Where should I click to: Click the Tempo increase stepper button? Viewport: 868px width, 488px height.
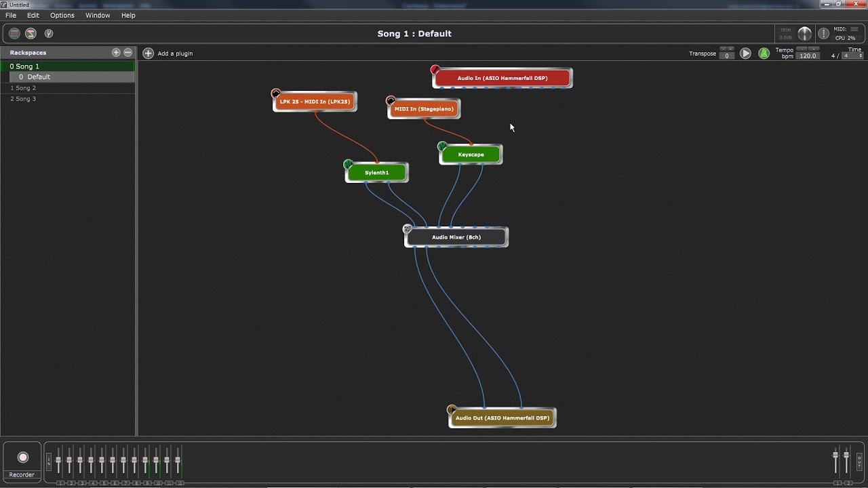click(813, 49)
